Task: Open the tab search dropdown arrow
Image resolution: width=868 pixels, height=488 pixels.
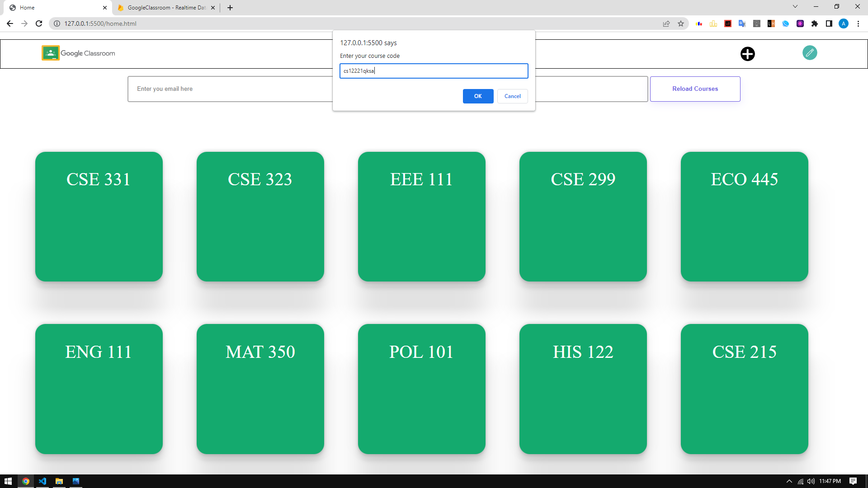Action: click(x=795, y=6)
